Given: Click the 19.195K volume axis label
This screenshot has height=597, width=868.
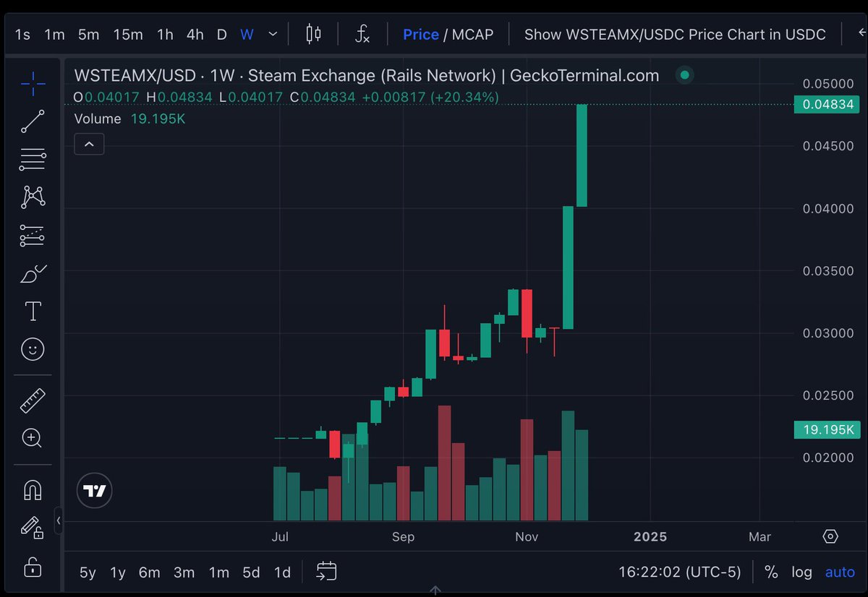Looking at the screenshot, I should tap(827, 430).
